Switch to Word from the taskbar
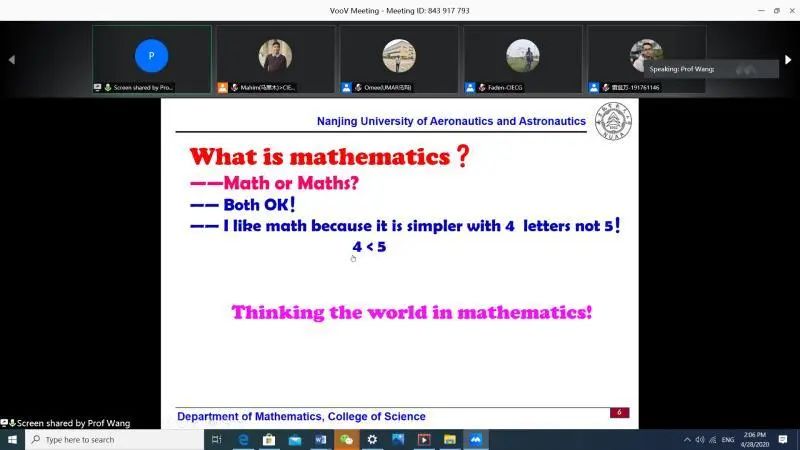 pos(321,439)
